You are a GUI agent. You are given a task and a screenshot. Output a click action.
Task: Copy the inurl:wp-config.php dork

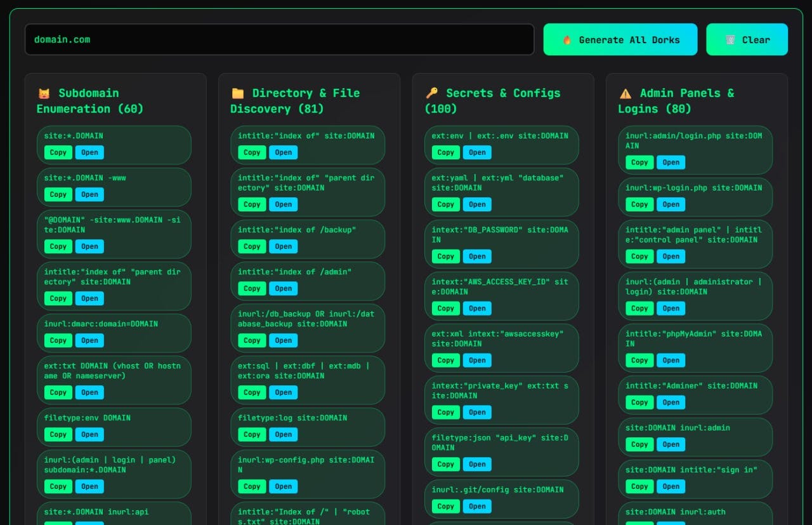[252, 486]
